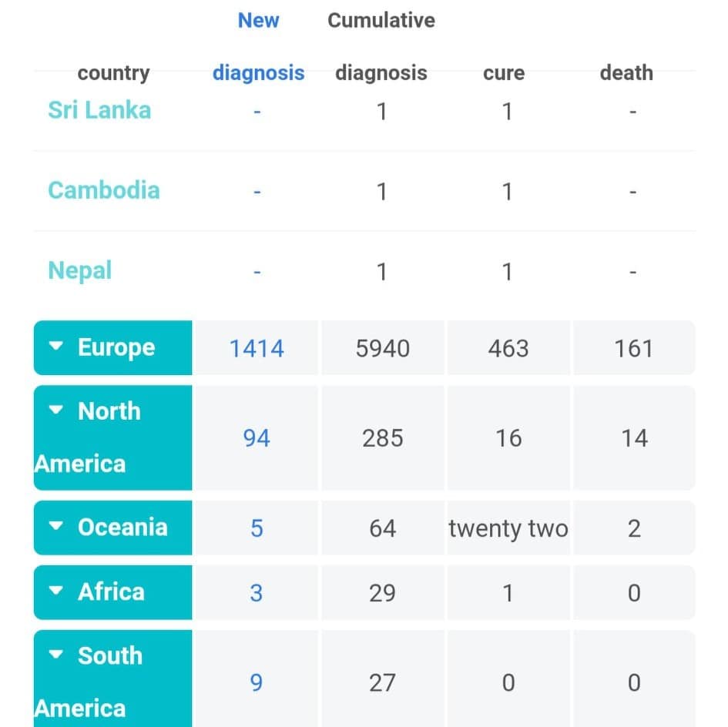This screenshot has height=727, width=728.
Task: Select Europe new diagnosis value 1414
Action: click(x=257, y=348)
